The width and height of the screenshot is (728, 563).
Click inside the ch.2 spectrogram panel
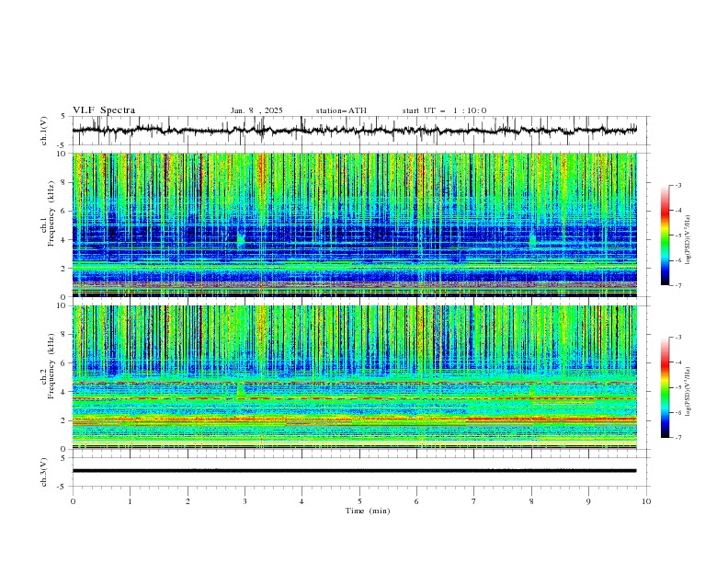tap(354, 377)
